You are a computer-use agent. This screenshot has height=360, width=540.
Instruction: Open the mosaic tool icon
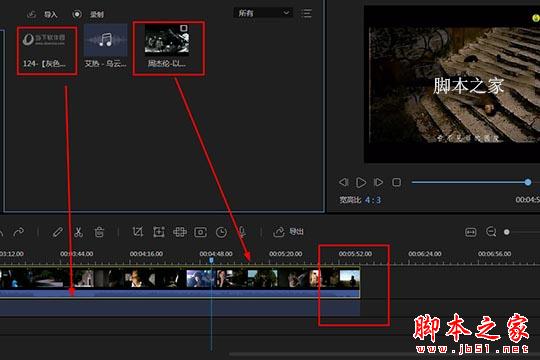[x=180, y=232]
